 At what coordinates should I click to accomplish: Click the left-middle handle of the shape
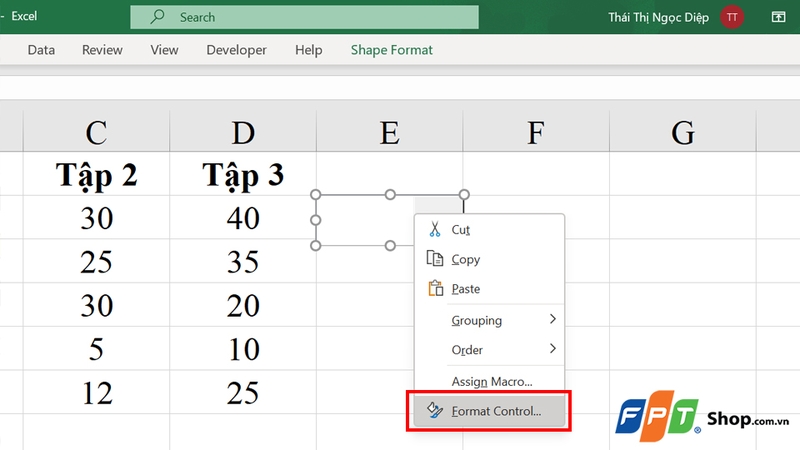tap(316, 220)
